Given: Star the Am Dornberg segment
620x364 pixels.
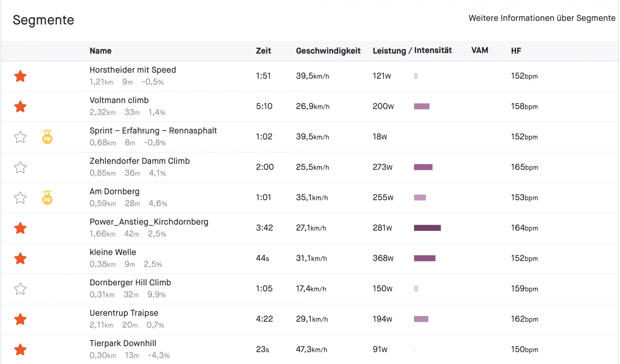Looking at the screenshot, I should (20, 198).
